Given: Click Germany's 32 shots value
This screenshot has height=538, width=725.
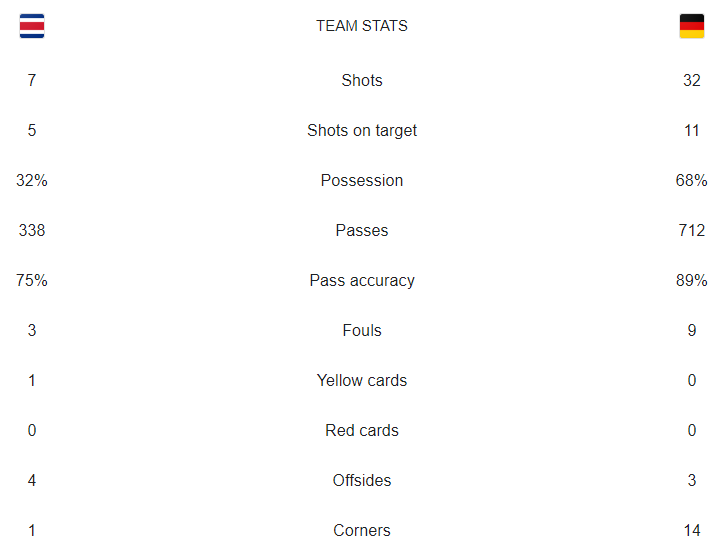Looking at the screenshot, I should coord(692,80).
